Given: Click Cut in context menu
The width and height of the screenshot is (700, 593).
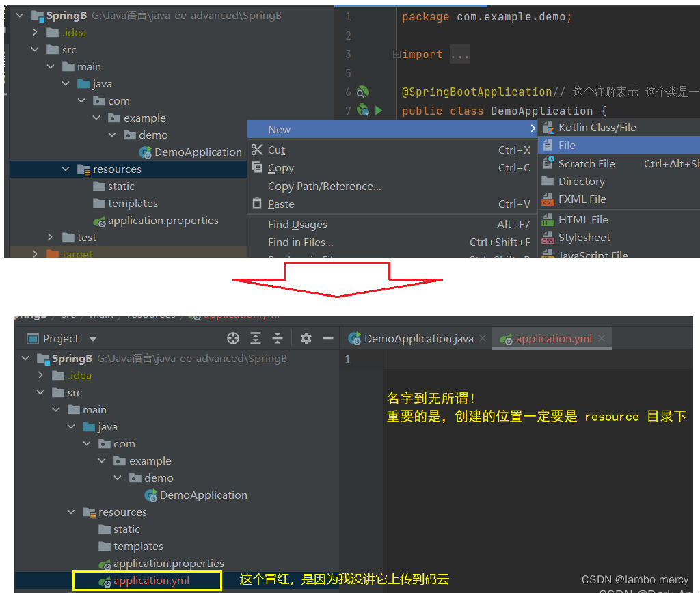Looking at the screenshot, I should [392, 150].
